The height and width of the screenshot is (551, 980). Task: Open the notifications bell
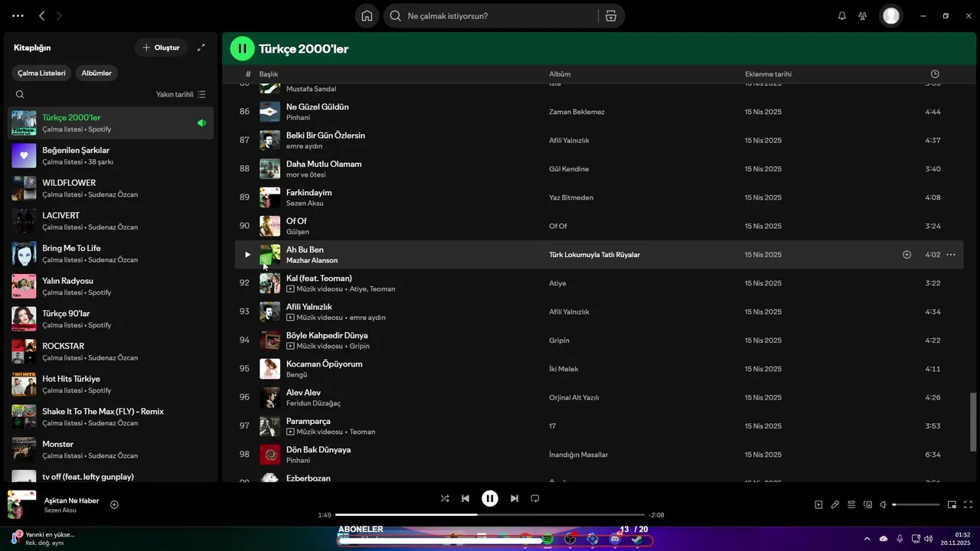[x=842, y=15]
